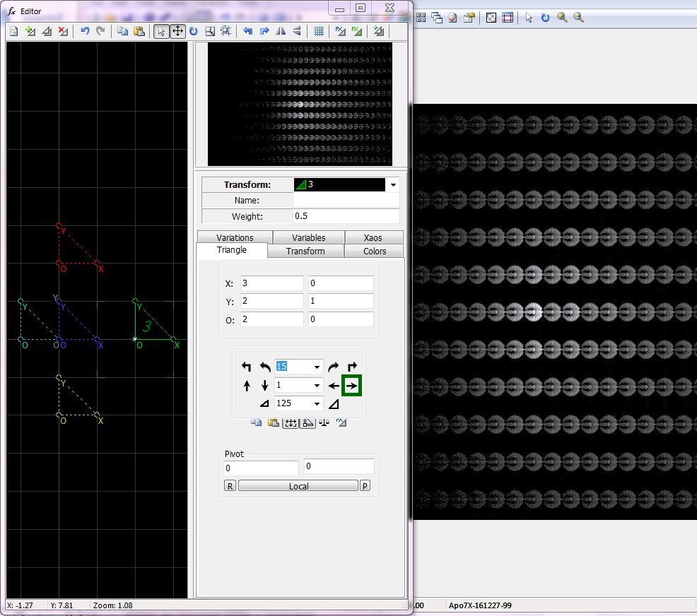Delete transform using red X triangle icon

point(63,31)
